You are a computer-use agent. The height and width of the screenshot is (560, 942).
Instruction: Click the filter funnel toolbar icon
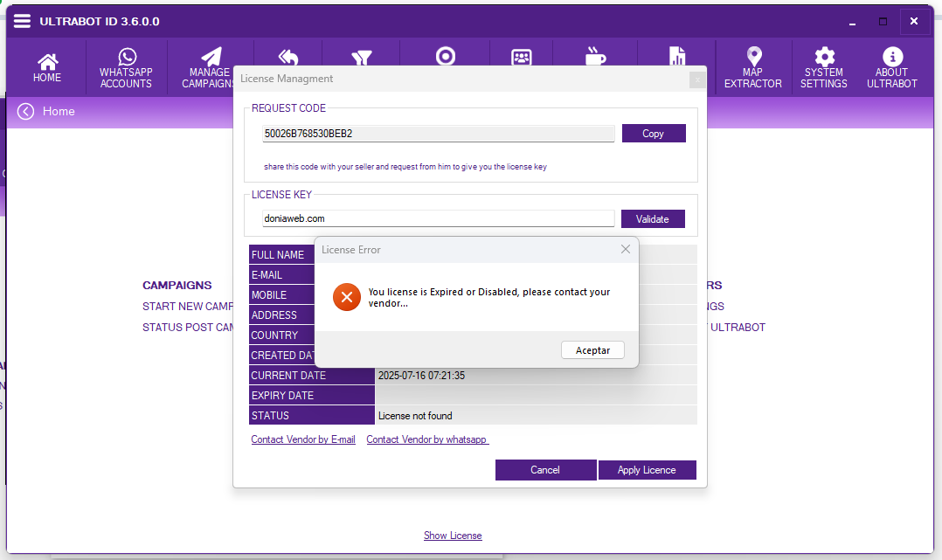[362, 58]
